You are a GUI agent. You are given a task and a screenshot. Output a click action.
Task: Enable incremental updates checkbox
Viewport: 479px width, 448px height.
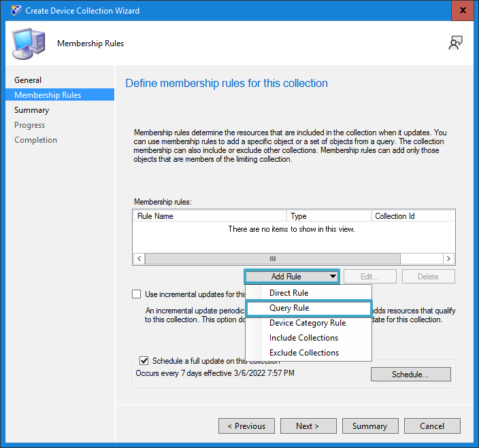pyautogui.click(x=136, y=294)
